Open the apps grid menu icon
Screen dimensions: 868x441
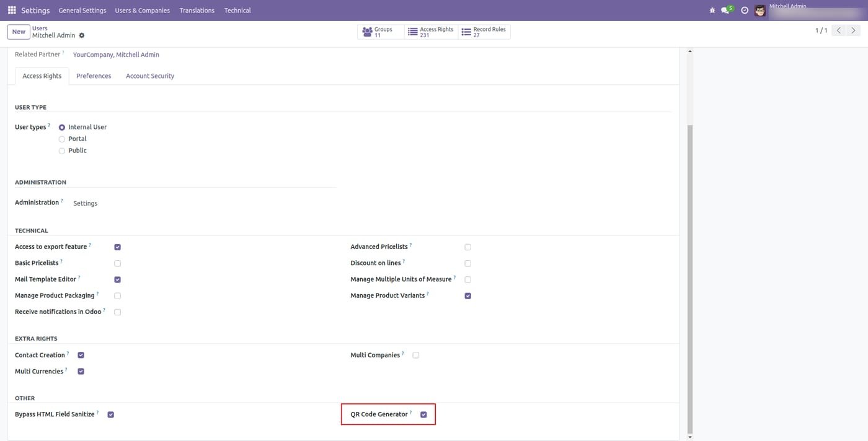12,11
